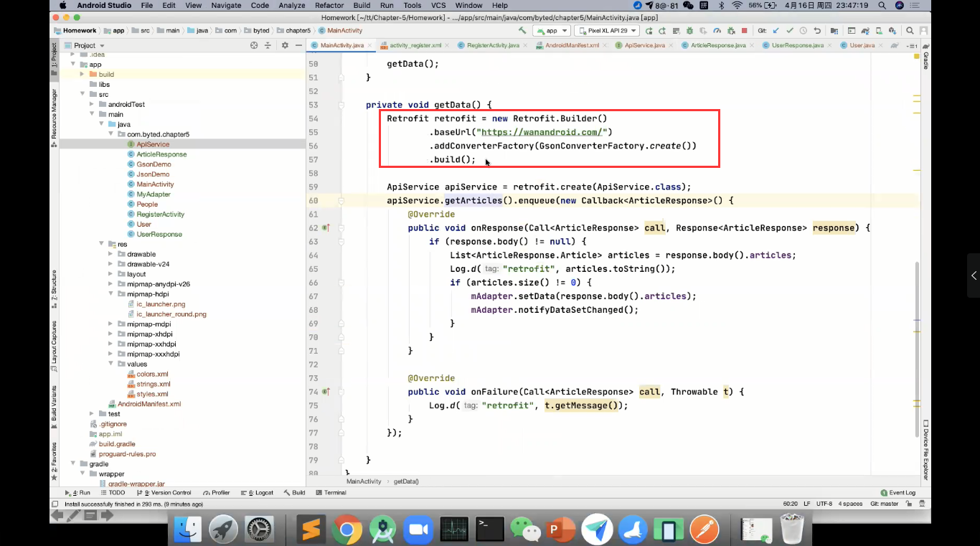Open the AVD Manager toolbar icon
980x546 pixels.
(878, 30)
